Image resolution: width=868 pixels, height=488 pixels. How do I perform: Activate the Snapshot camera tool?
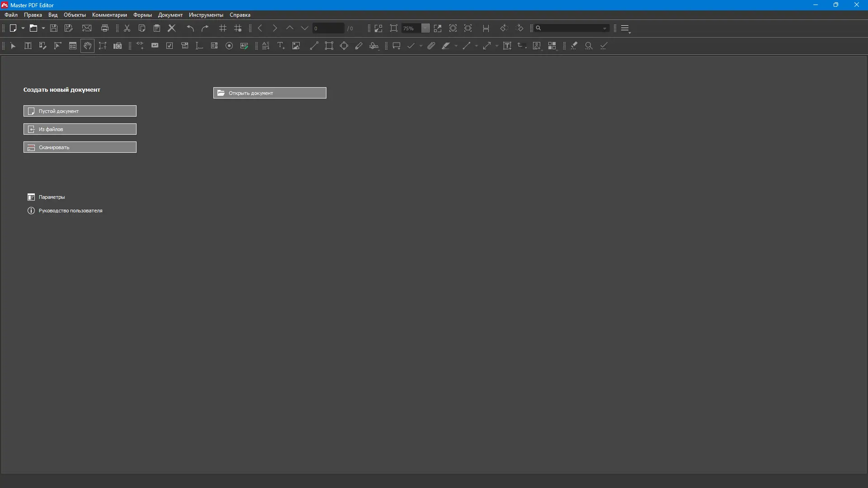[117, 46]
